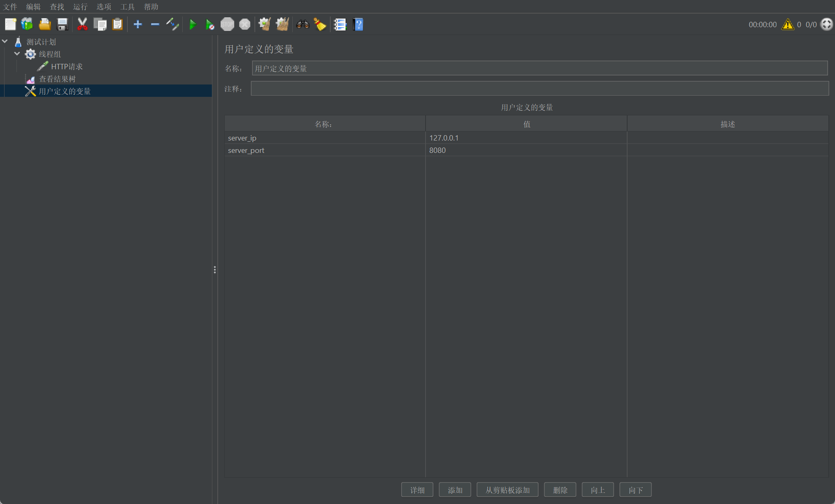Viewport: 835px width, 504px height.
Task: Start the test with green play icon
Action: point(193,24)
